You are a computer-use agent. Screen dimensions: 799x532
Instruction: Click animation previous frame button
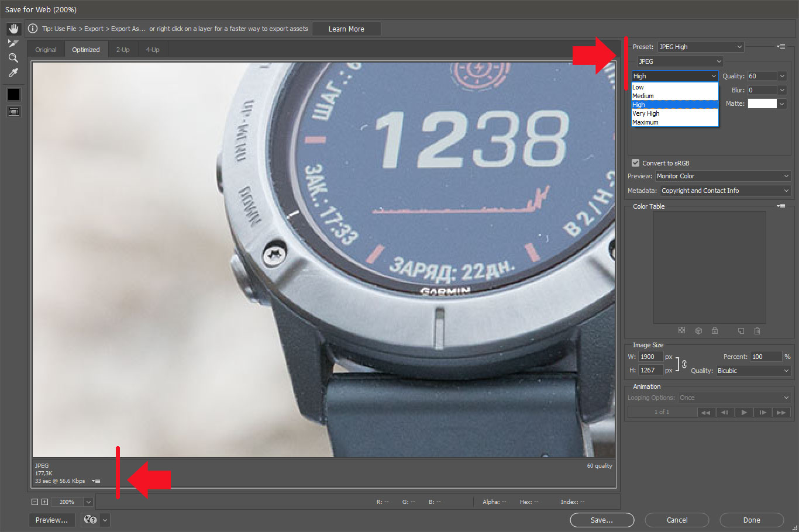point(724,412)
